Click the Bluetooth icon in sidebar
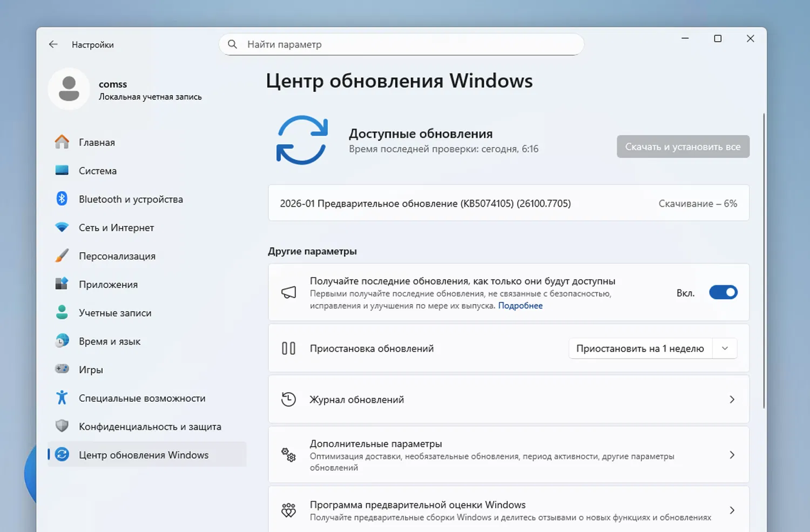Image resolution: width=810 pixels, height=532 pixels. (62, 199)
